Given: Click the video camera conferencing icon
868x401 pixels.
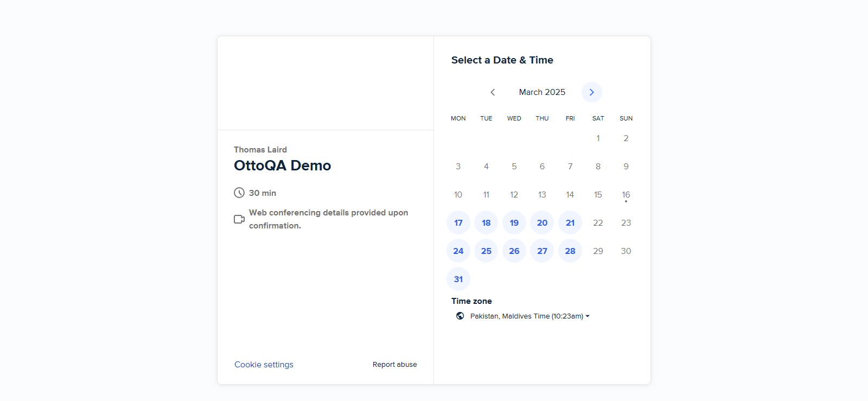Looking at the screenshot, I should coord(239,219).
